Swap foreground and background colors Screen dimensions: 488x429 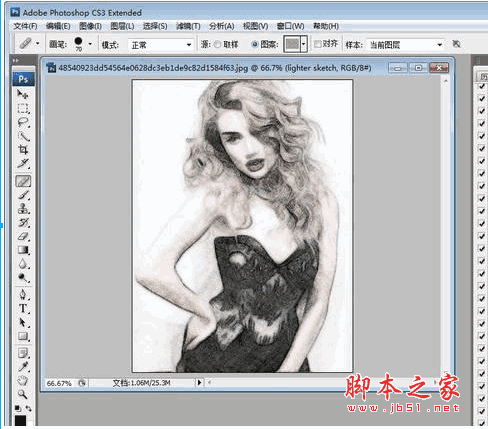point(29,408)
